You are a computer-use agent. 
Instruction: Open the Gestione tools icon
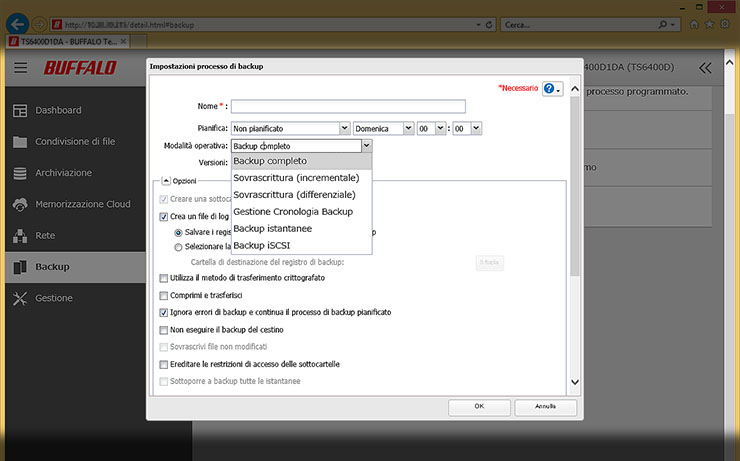(20, 298)
